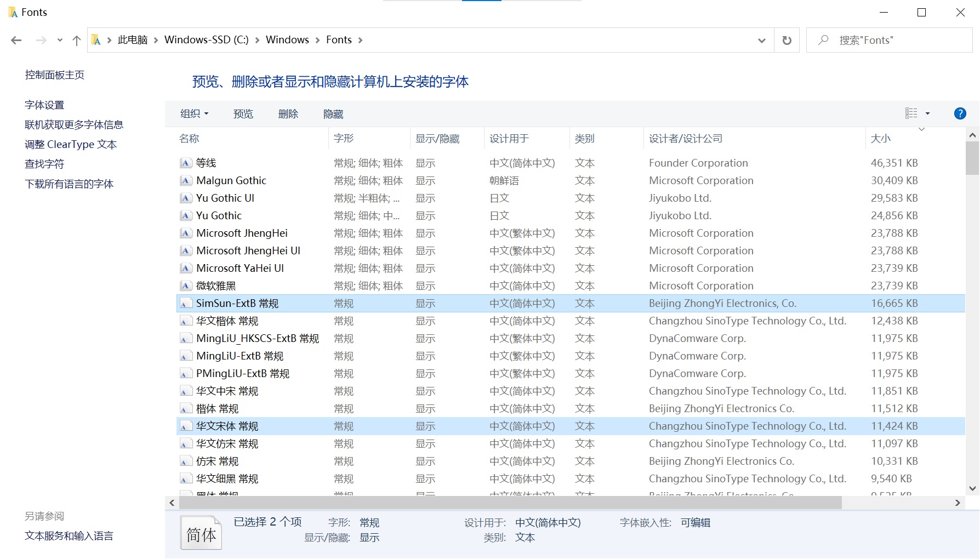
Task: Select PMingLiU-ExtB 常规 font icon
Action: point(186,374)
